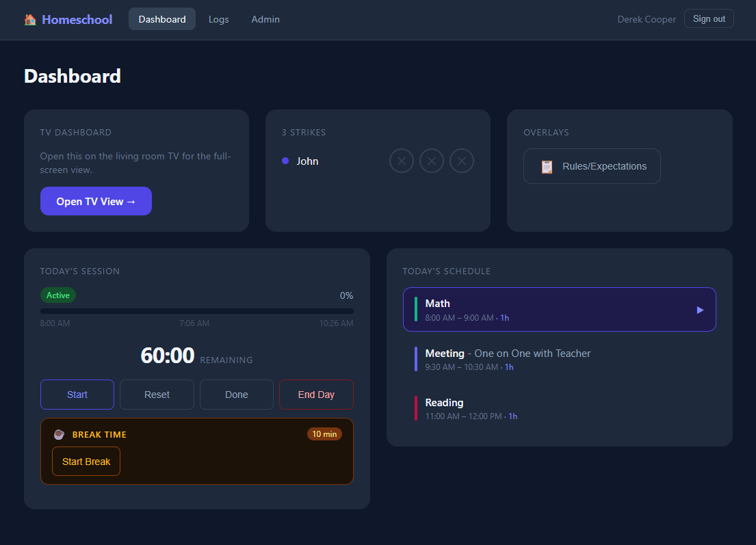Screen dimensions: 756x545
Task: Switch to the Admin tab
Action: 265,19
